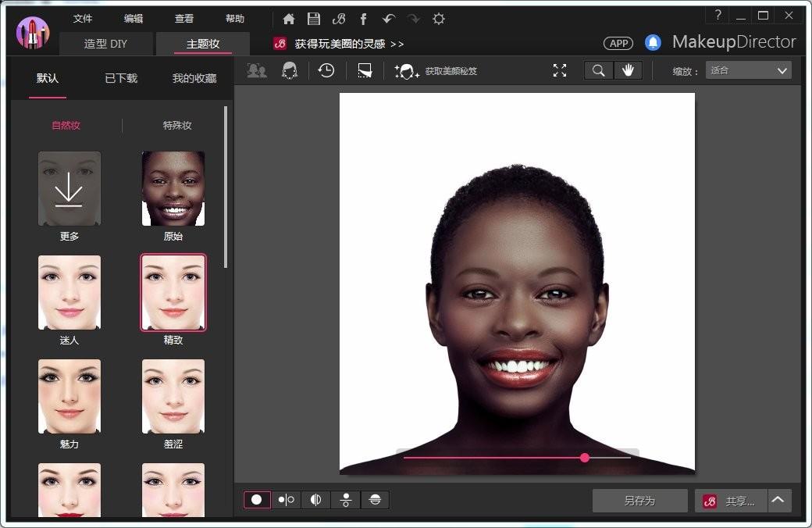Viewport: 812px width, 528px height.
Task: Click the 共享 share button
Action: tap(732, 501)
